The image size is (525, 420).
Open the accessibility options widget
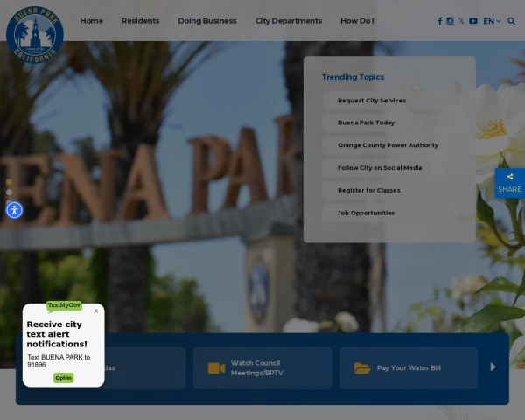(x=14, y=210)
